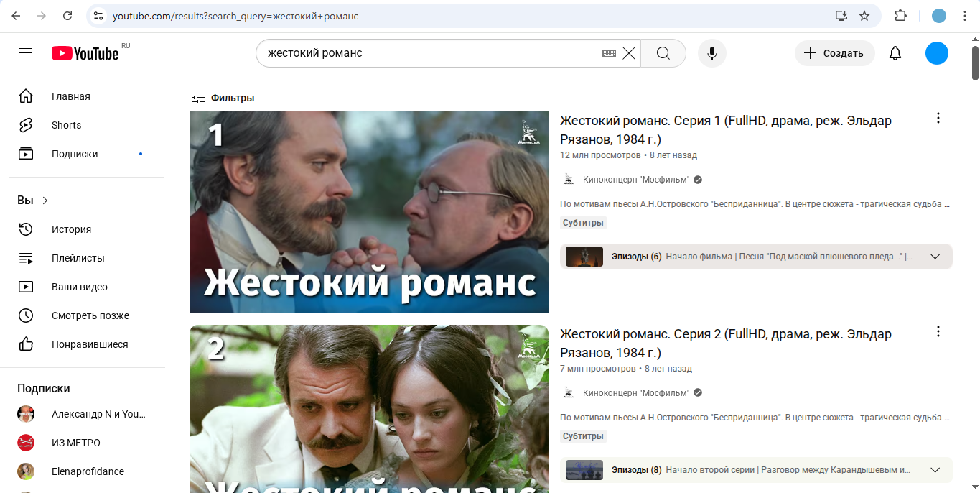980x493 pixels.
Task: Clear the search query with X
Action: [x=629, y=53]
